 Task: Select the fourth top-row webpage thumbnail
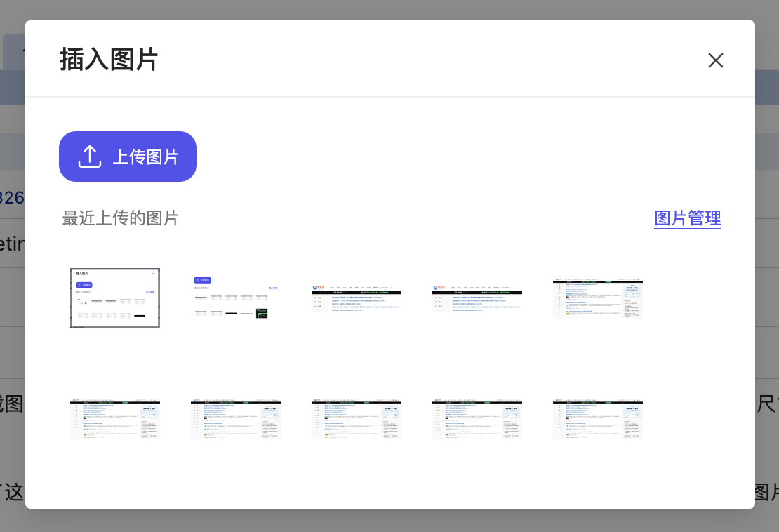(477, 298)
